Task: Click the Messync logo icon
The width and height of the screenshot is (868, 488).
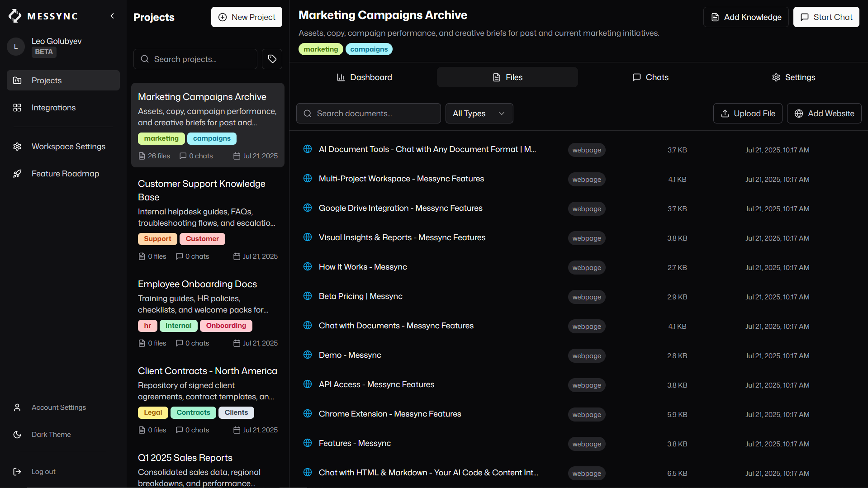Action: 15,16
